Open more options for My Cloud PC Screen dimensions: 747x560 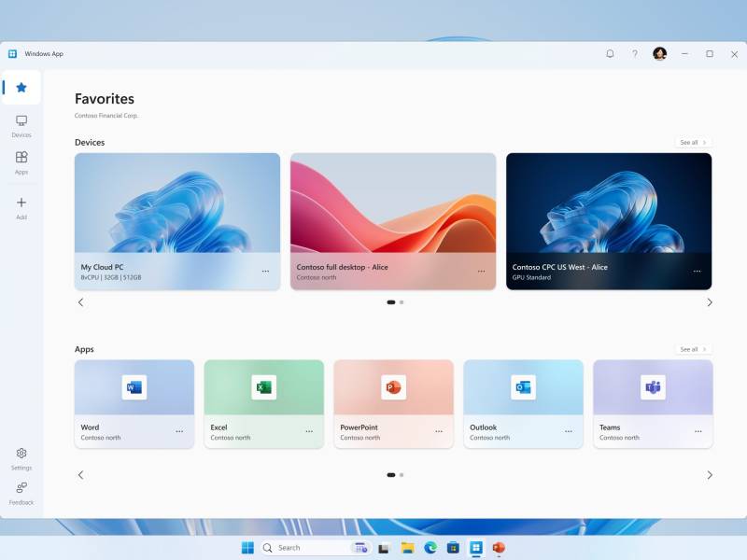265,272
